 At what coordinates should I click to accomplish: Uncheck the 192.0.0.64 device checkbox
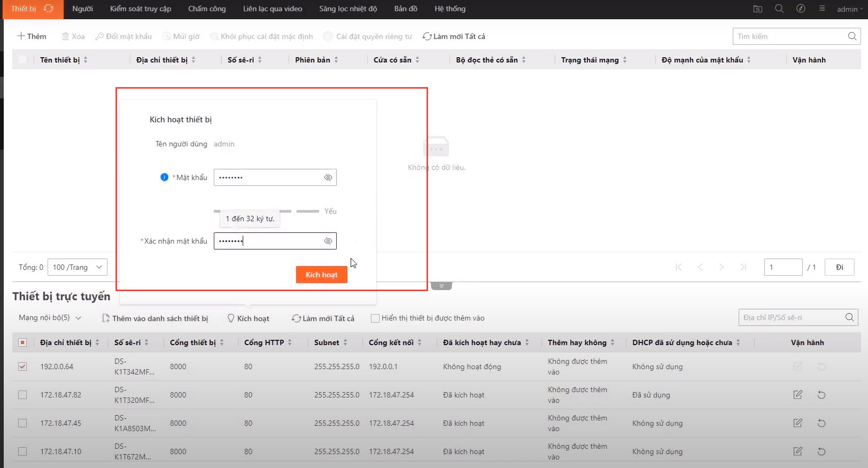(x=22, y=366)
